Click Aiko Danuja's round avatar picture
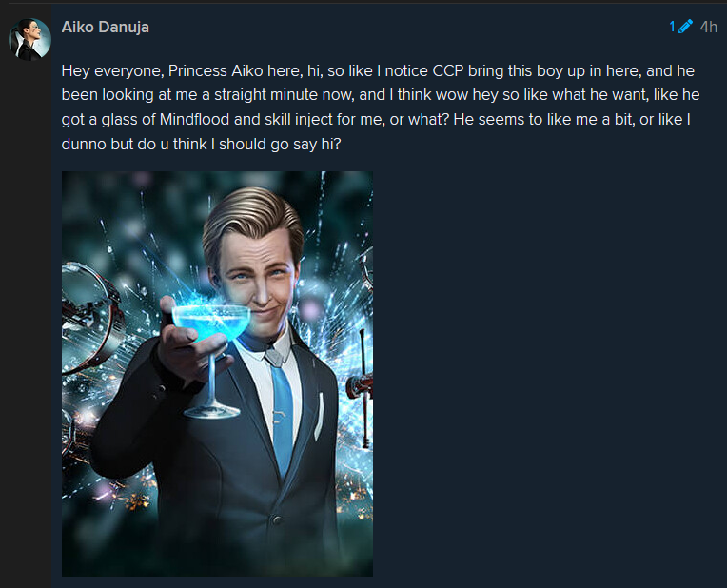Image resolution: width=727 pixels, height=588 pixels. [29, 39]
